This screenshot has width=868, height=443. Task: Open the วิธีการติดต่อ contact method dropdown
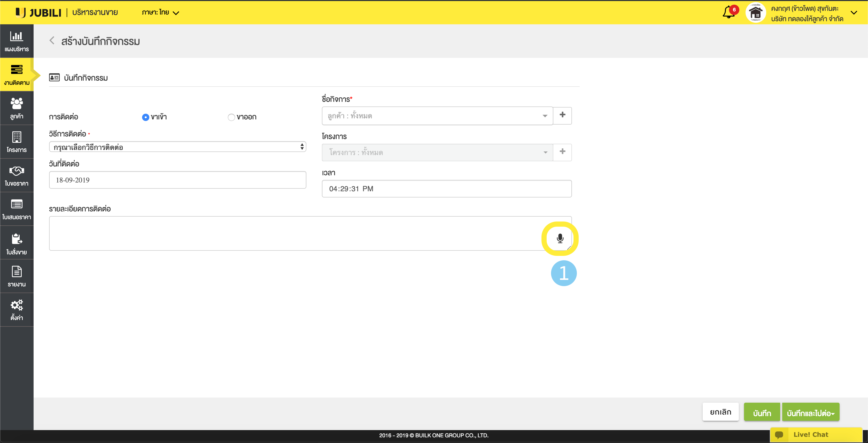pos(177,147)
